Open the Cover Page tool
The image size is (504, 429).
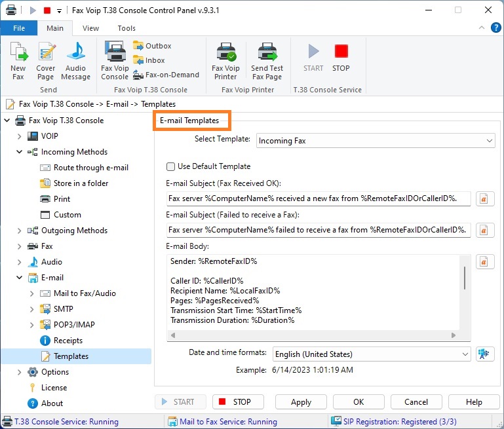click(46, 61)
